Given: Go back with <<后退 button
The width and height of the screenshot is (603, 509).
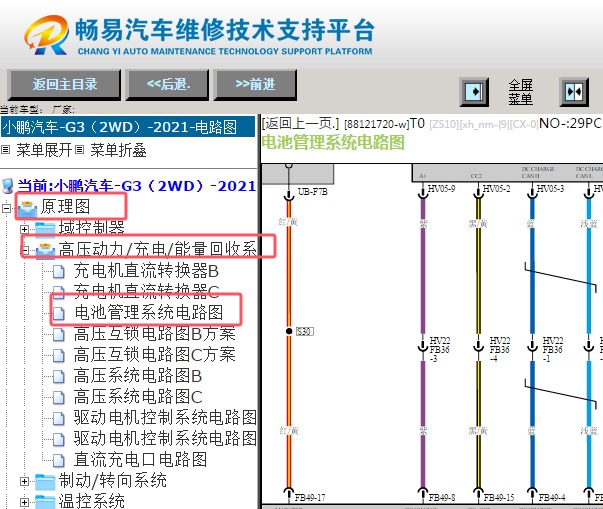Looking at the screenshot, I should click(168, 85).
